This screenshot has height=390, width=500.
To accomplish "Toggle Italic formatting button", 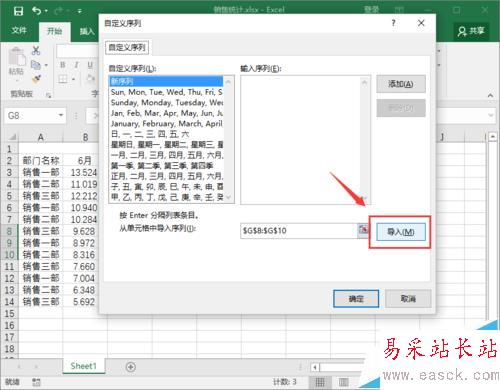I will coord(76,65).
